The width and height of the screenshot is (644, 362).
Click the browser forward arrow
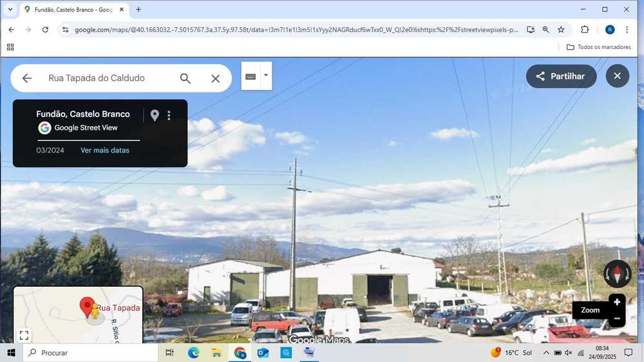coord(28,30)
